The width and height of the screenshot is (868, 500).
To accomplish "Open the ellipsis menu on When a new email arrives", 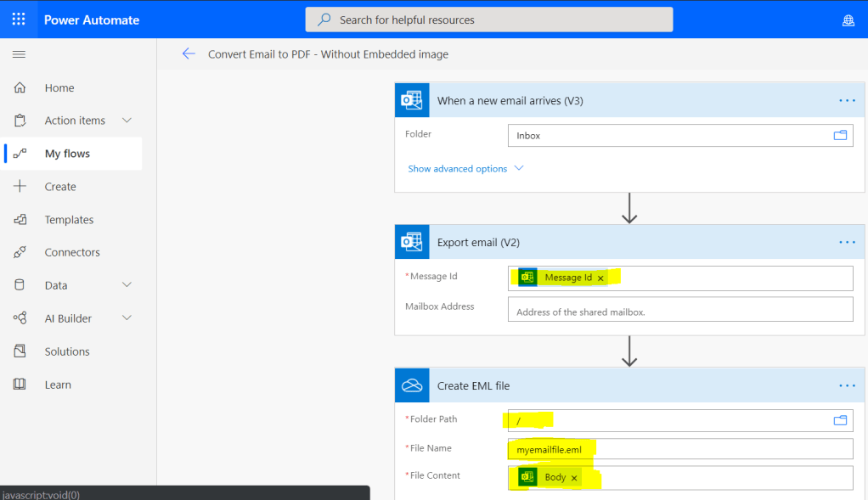I will 846,100.
